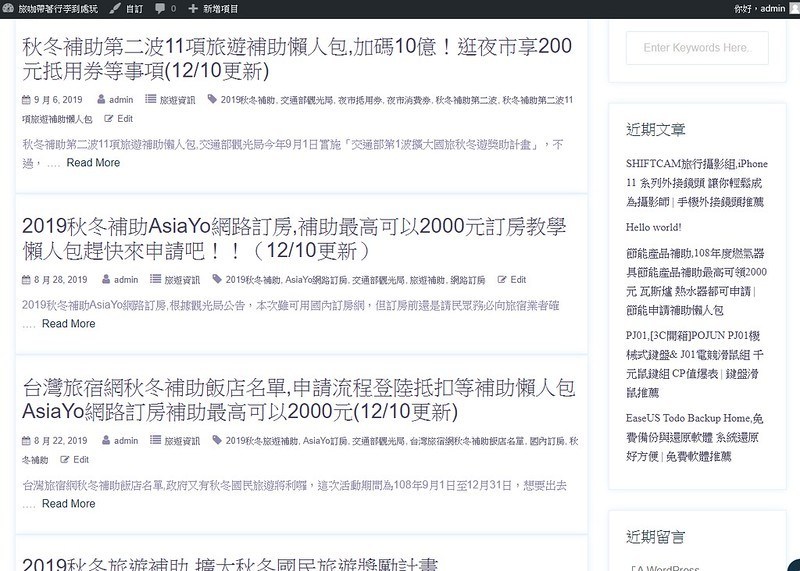The width and height of the screenshot is (800, 571).
Task: Open the 你好, admin account menu
Action: point(757,8)
